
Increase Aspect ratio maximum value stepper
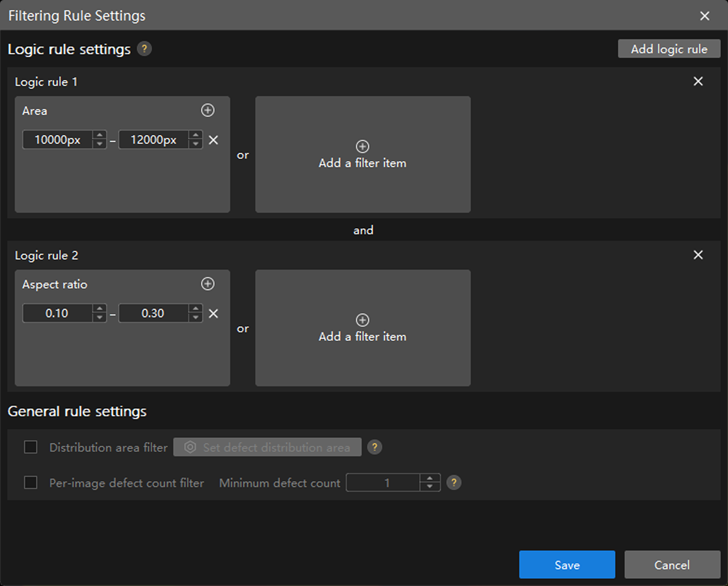pos(195,309)
